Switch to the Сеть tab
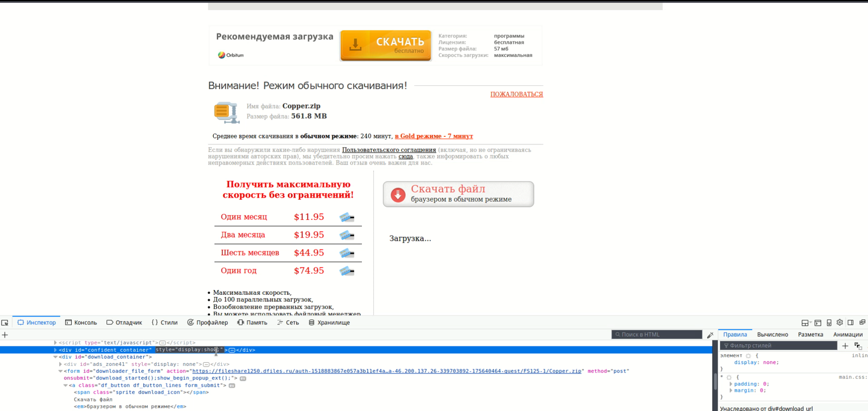 pos(288,323)
